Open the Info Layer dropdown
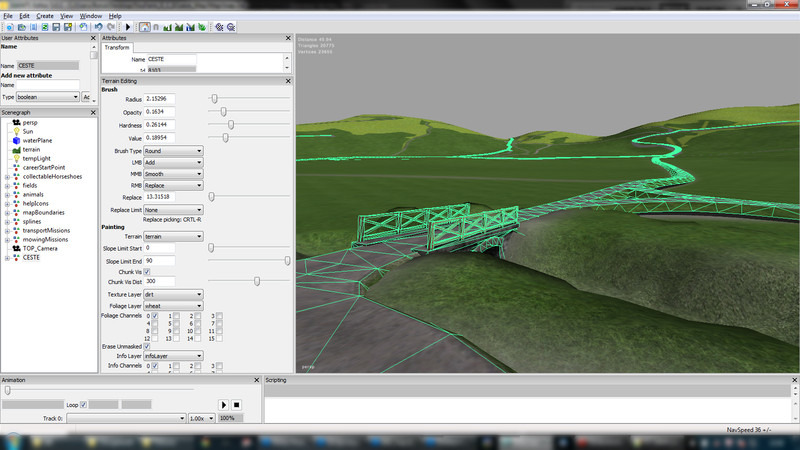800x450 pixels. coord(173,356)
